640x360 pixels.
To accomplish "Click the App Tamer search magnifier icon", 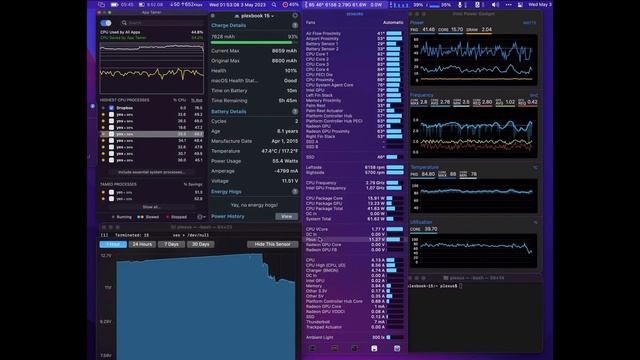I will 124,23.
